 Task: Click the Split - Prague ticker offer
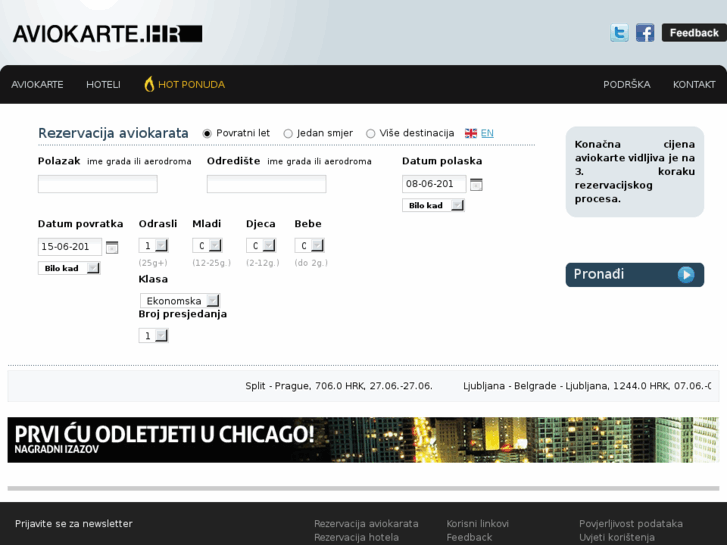click(339, 386)
